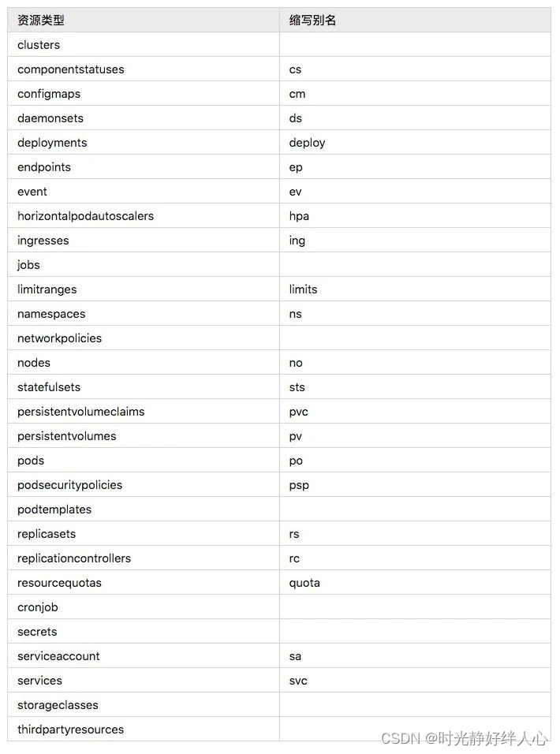Image resolution: width=560 pixels, height=754 pixels.
Task: Click the 缩写别名 column header
Action: 312,21
